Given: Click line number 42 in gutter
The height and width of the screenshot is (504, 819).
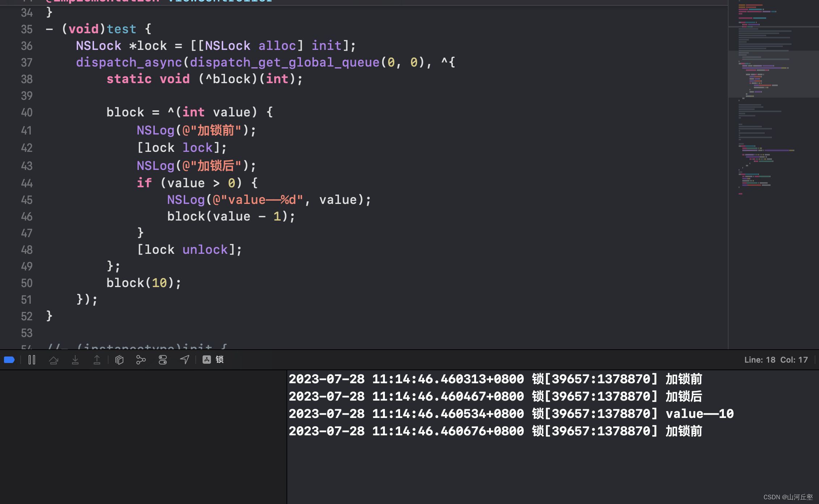Looking at the screenshot, I should click(x=27, y=148).
